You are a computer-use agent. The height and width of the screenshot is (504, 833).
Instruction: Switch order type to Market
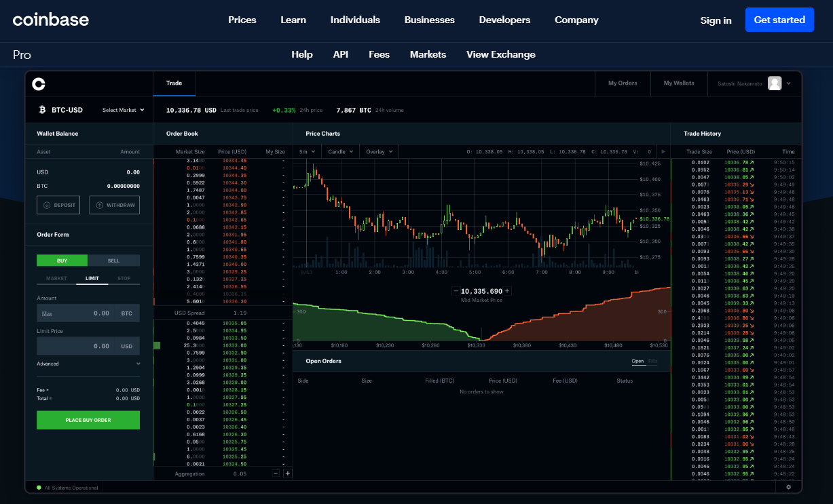click(56, 278)
